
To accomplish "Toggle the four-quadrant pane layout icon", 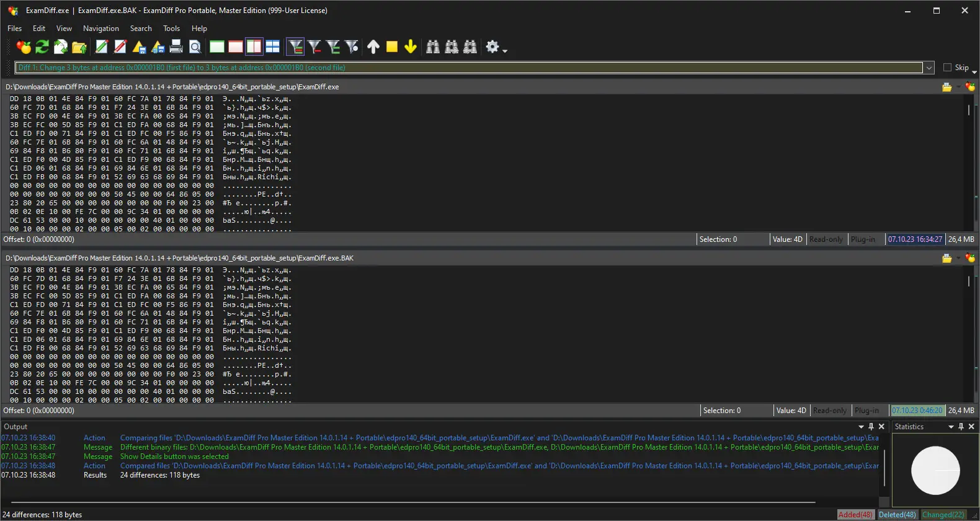I will (273, 47).
